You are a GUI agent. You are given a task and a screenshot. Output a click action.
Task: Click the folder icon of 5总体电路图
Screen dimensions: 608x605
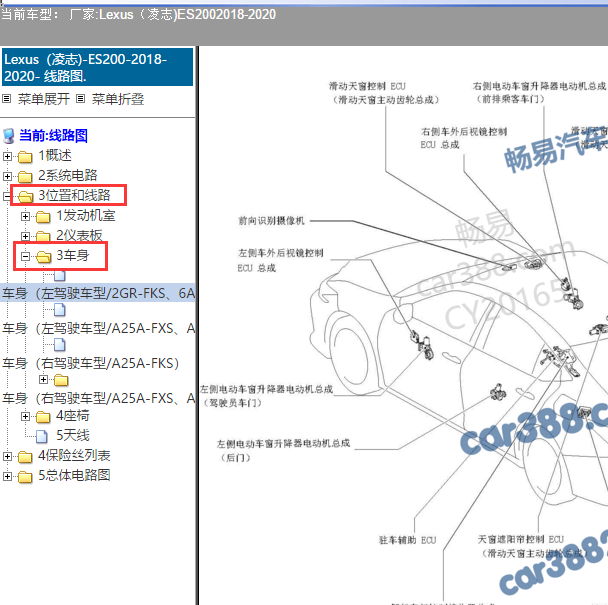(x=25, y=477)
